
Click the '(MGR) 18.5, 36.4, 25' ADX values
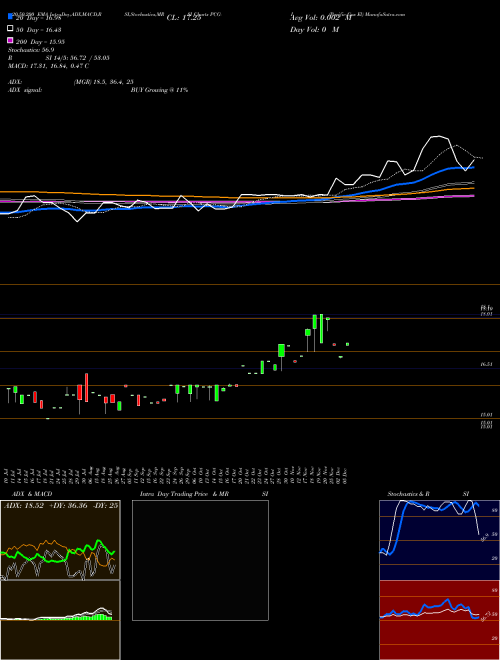(x=104, y=82)
